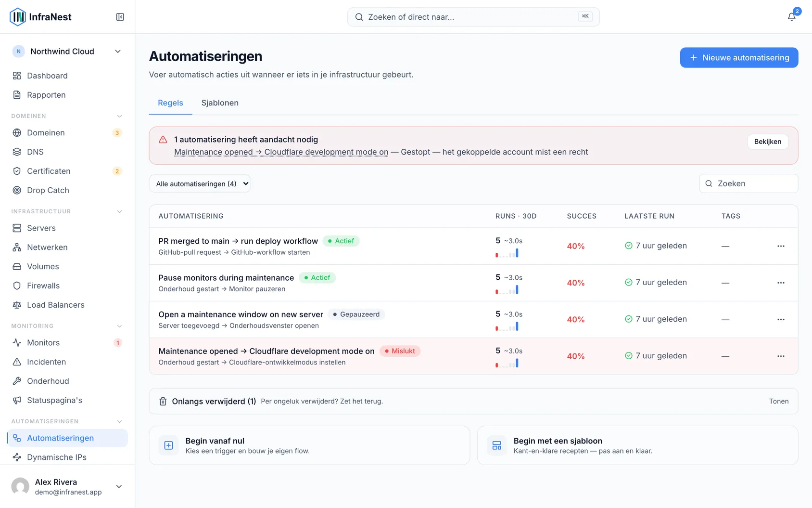Switch to the Sjablonen tab
This screenshot has width=812, height=508.
220,103
